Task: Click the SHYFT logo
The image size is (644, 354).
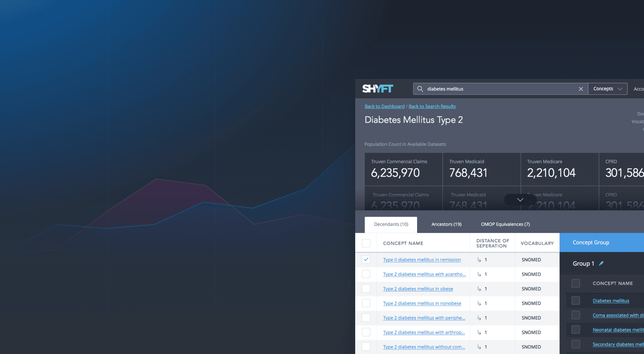Action: pos(377,88)
